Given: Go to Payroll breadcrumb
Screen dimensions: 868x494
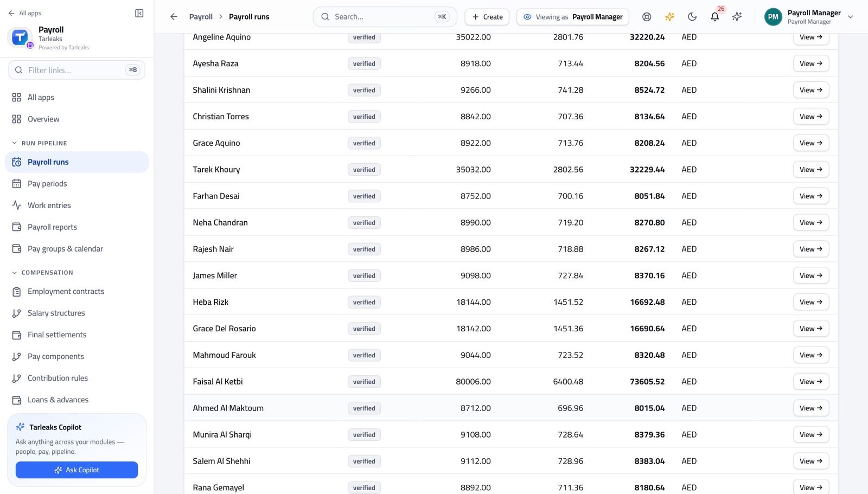Looking at the screenshot, I should 201,17.
